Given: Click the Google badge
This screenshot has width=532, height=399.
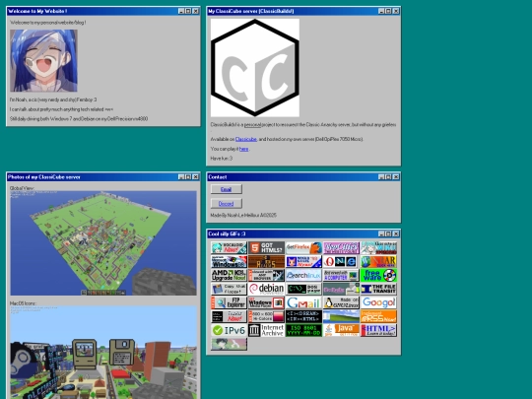Looking at the screenshot, I should pos(378,302).
